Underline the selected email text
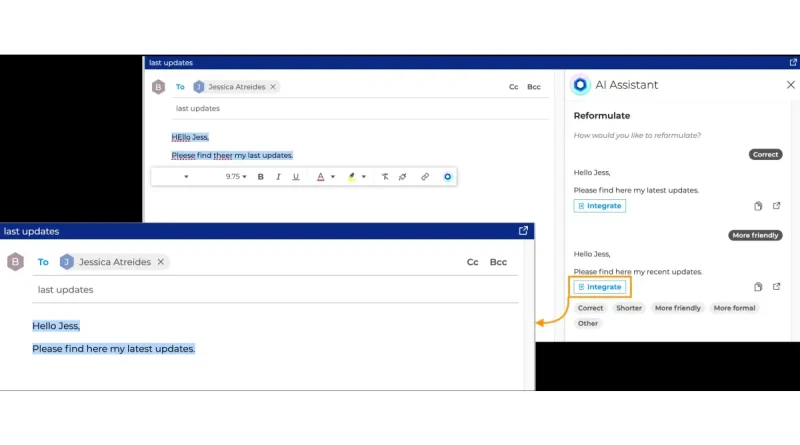The width and height of the screenshot is (800, 445). tap(295, 177)
